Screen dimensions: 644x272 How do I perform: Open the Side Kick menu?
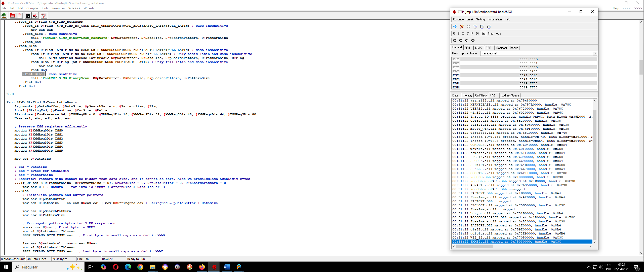(74, 8)
